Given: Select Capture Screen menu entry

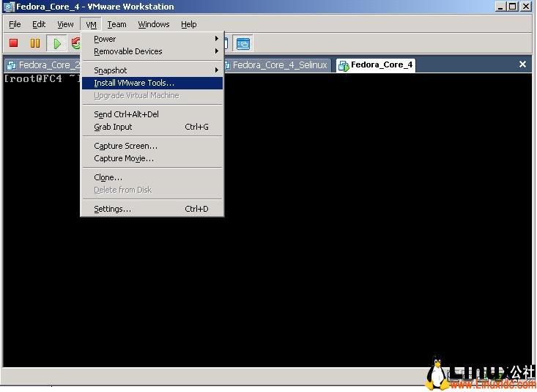Looking at the screenshot, I should [x=152, y=146].
